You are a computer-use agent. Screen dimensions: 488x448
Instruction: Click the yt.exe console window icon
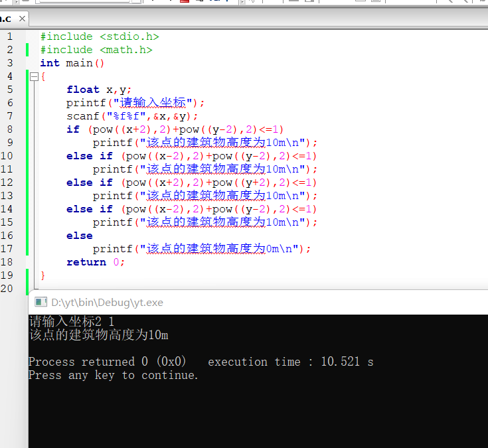(x=41, y=302)
